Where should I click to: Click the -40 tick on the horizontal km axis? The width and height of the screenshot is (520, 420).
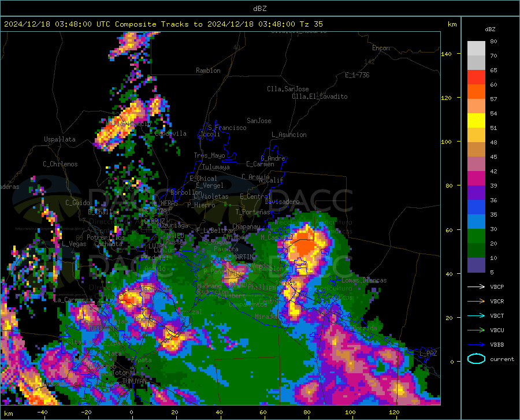tap(42, 412)
